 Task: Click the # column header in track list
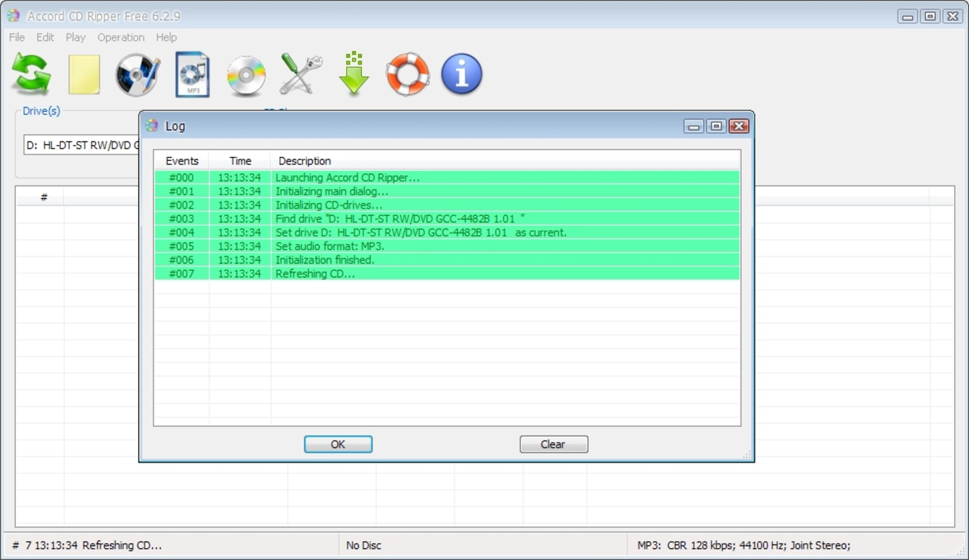point(43,197)
